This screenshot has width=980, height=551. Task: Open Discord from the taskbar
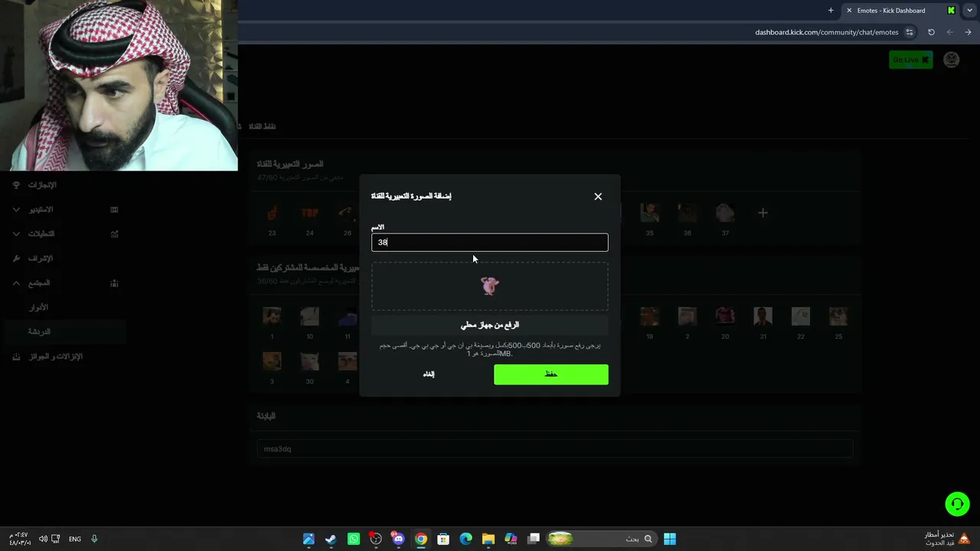click(x=398, y=539)
